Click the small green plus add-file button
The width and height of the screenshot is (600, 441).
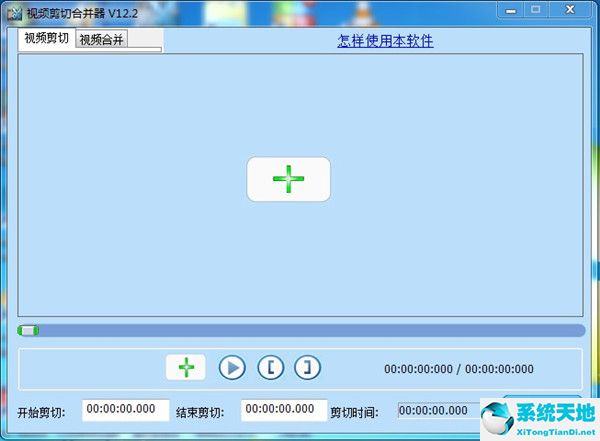coord(186,367)
